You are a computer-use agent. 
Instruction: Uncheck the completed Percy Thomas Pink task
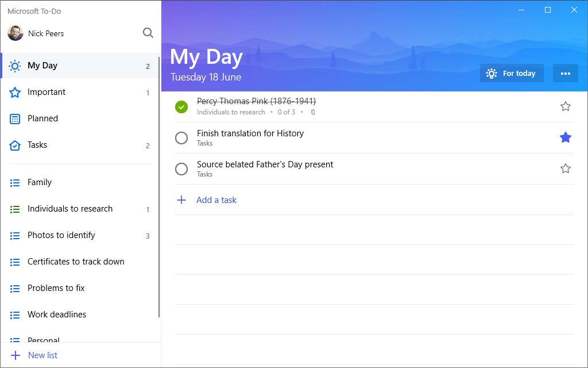pyautogui.click(x=181, y=107)
